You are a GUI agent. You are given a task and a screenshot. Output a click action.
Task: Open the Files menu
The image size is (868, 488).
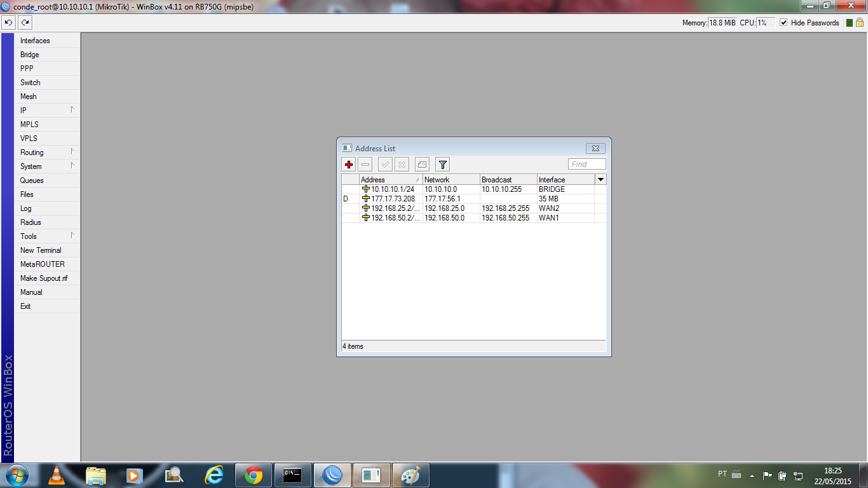[47, 194]
